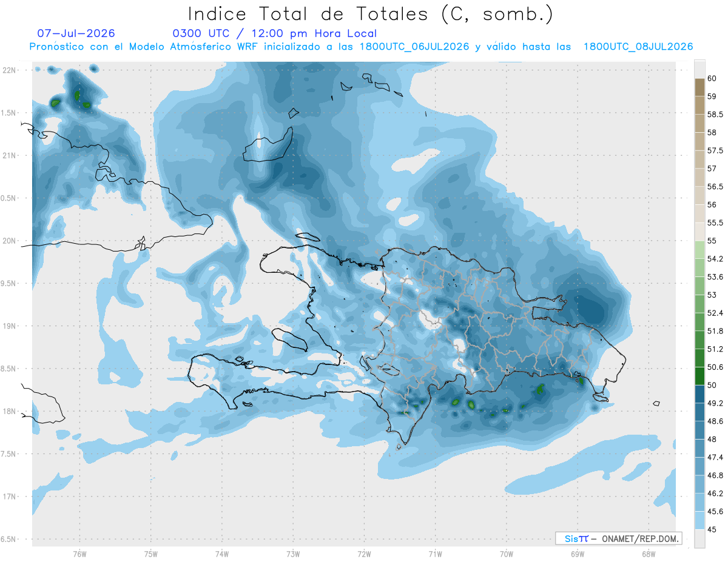
Task: Pick the beige colorbar swatch between 55 and 55.5
Action: coord(699,232)
